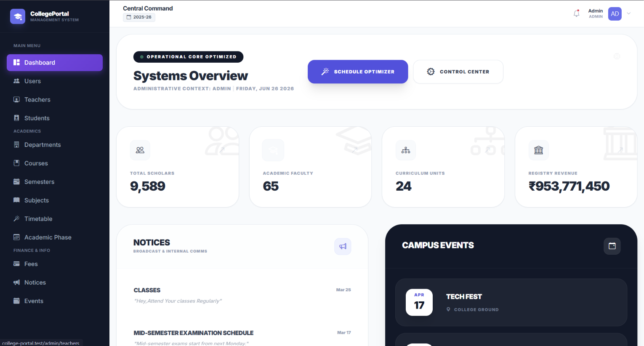
Task: Click the ₹953,771,450 revenue figure
Action: (x=569, y=186)
